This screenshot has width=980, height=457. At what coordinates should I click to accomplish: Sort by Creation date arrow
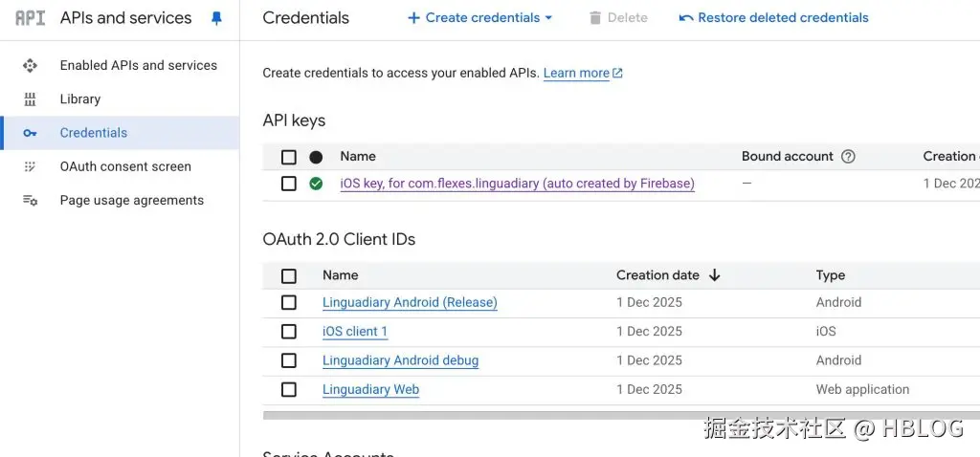coord(714,275)
